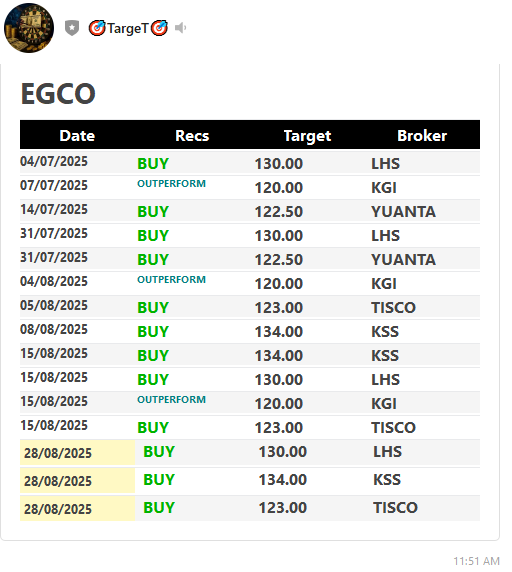
Task: Click the Broker column header
Action: click(422, 136)
